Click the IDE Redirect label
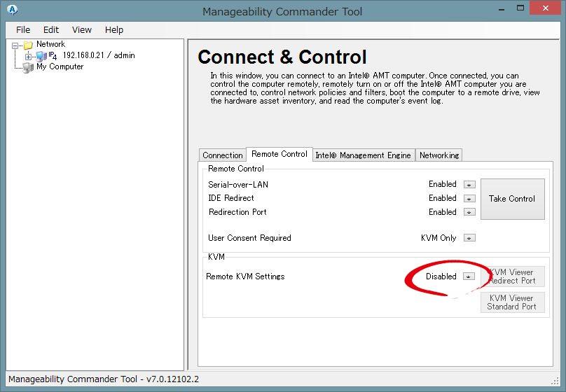This screenshot has height=392, width=566. coord(230,198)
